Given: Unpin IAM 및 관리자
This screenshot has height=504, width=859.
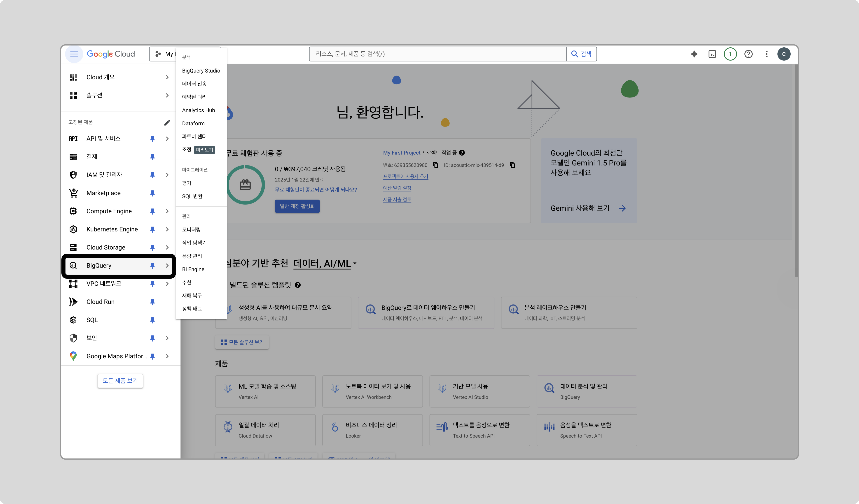Looking at the screenshot, I should (x=152, y=175).
